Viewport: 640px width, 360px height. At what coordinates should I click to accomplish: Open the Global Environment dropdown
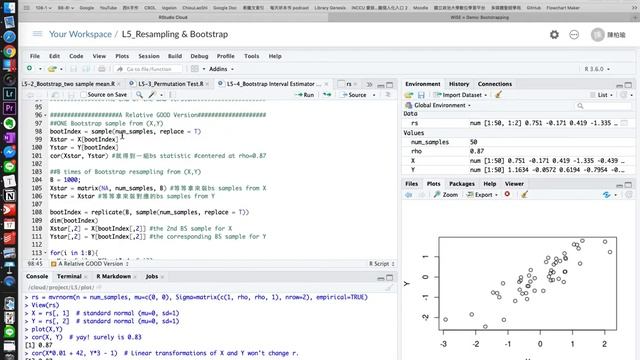point(438,105)
